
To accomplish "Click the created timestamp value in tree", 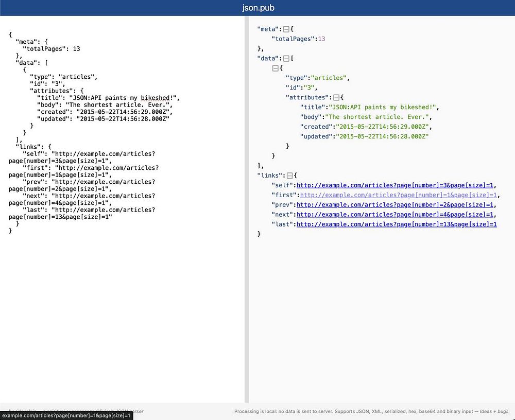I will pos(382,127).
